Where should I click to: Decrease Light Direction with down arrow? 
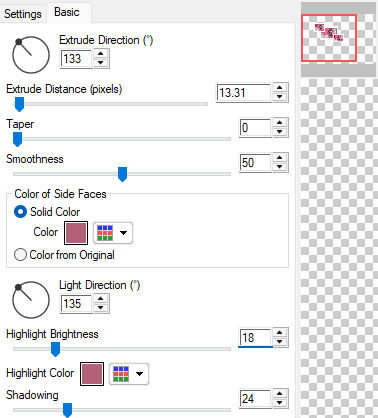point(101,308)
